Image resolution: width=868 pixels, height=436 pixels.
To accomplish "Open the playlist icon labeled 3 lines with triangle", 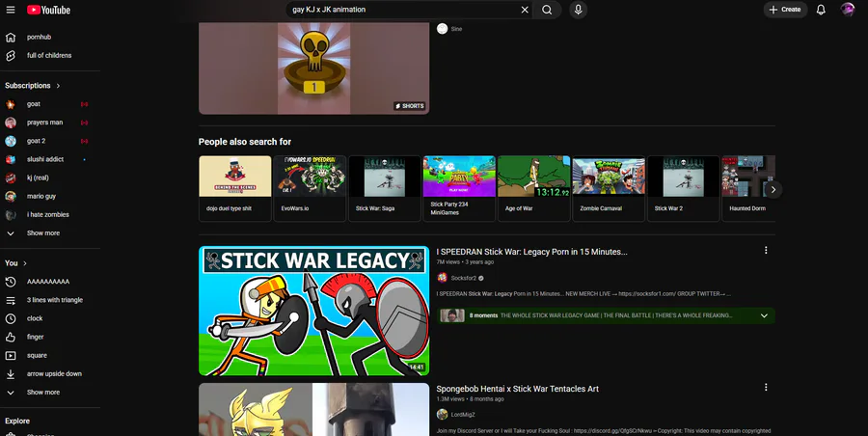I will tap(11, 300).
